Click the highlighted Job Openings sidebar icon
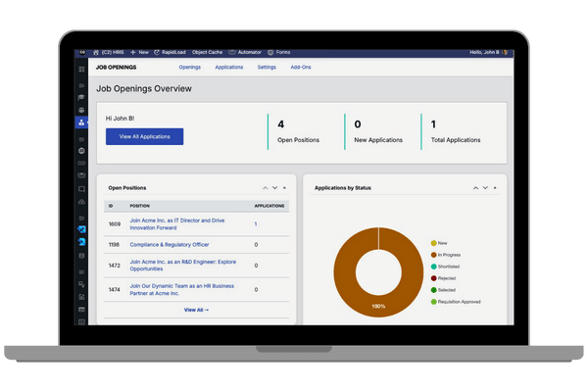 click(81, 122)
